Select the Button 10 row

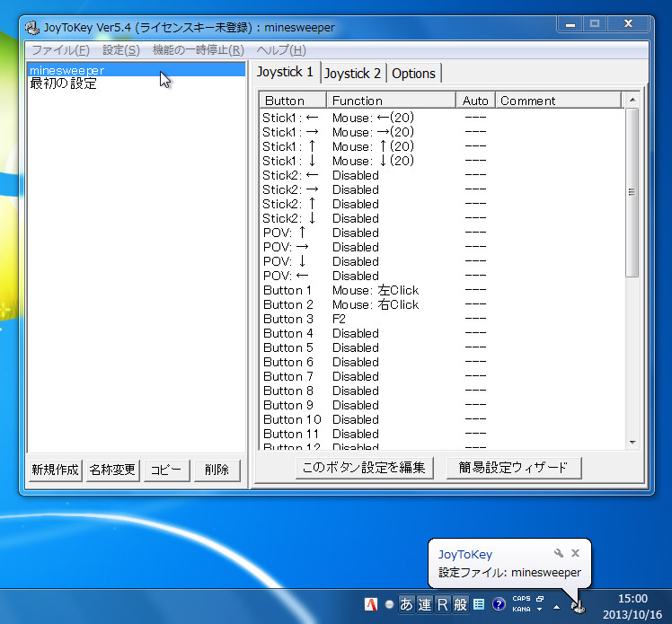tap(442, 419)
